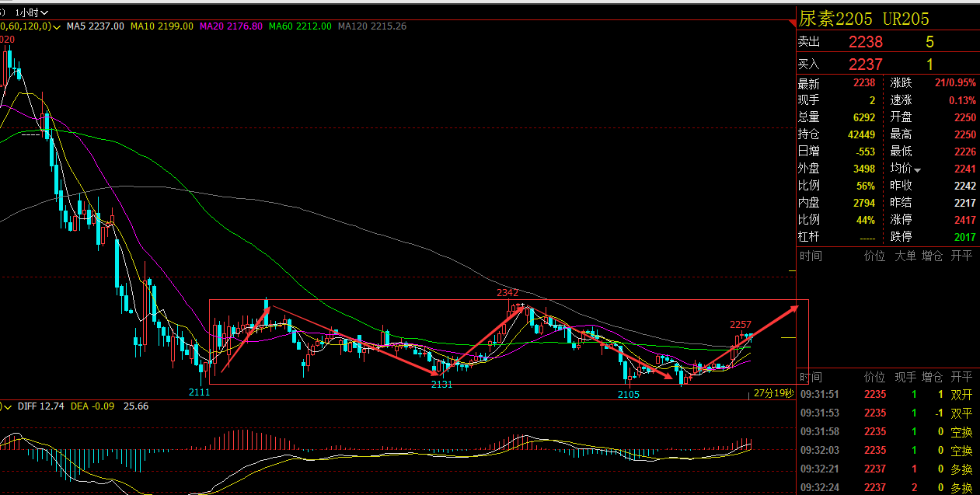Screen dimensions: 980x495
Task: Click the 27分19秒 bar countdown timer
Action: tap(773, 393)
